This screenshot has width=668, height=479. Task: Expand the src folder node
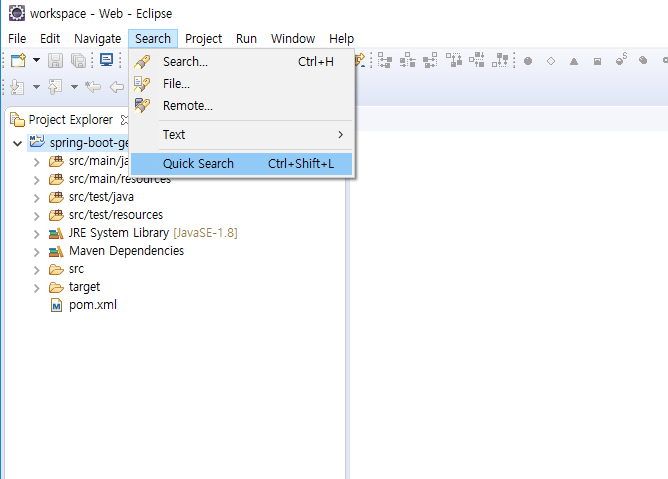37,270
